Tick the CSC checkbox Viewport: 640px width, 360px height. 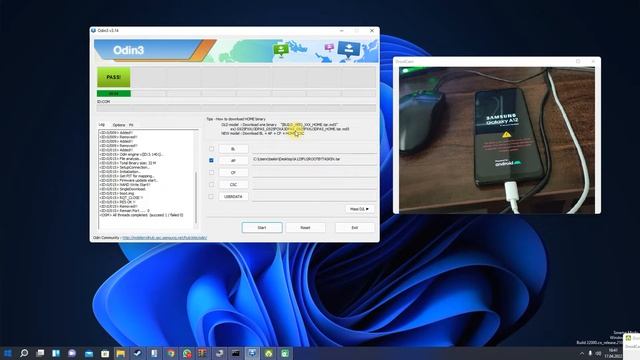click(x=211, y=184)
